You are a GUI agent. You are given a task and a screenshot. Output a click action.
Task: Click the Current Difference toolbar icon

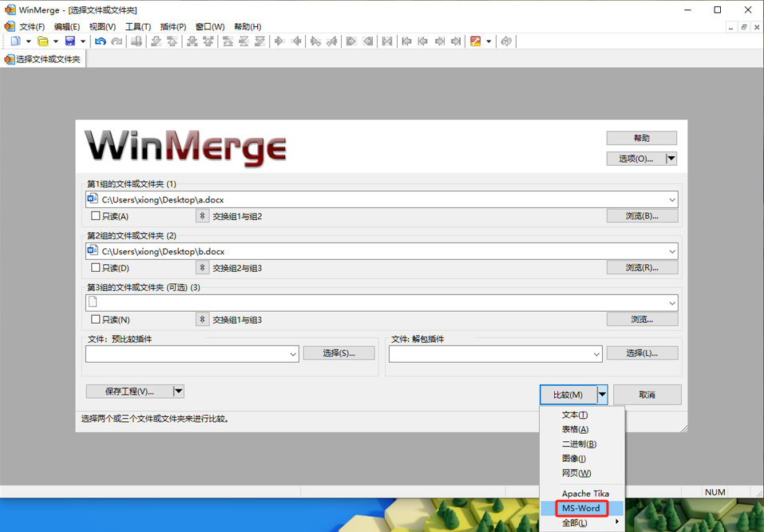243,41
